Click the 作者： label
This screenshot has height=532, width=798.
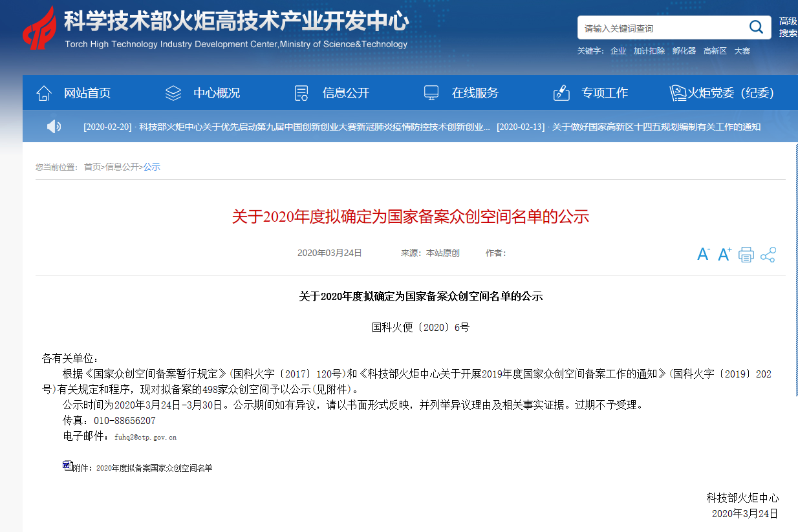(496, 253)
